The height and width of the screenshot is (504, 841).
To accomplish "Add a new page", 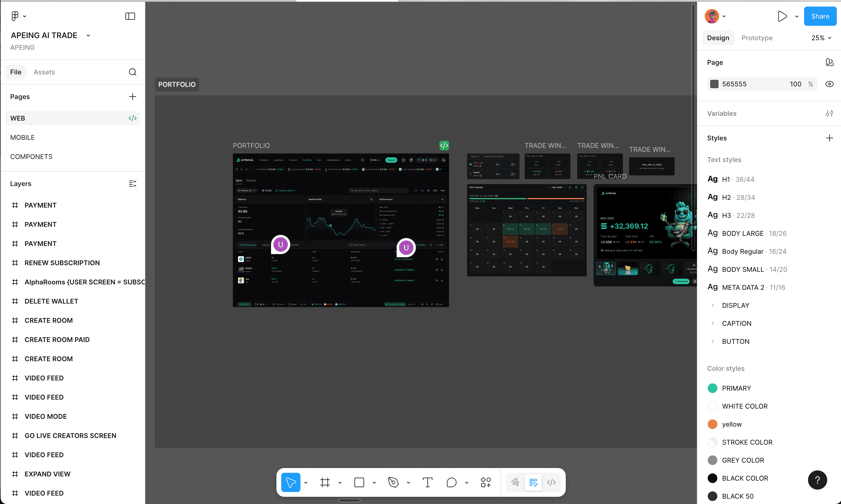I will click(x=133, y=97).
